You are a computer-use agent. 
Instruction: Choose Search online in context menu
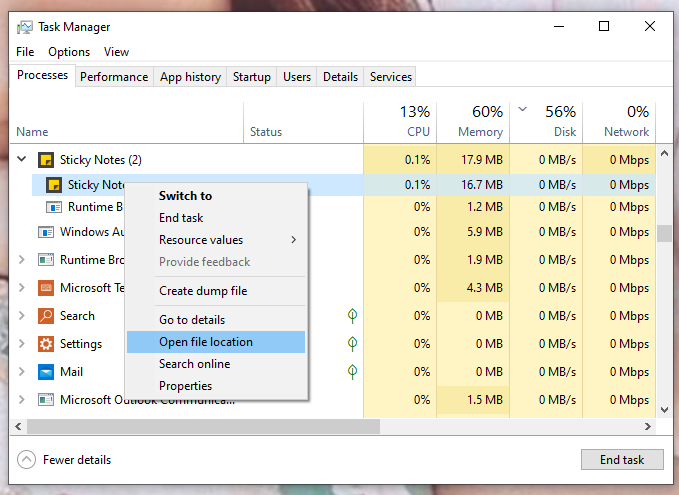(x=216, y=364)
